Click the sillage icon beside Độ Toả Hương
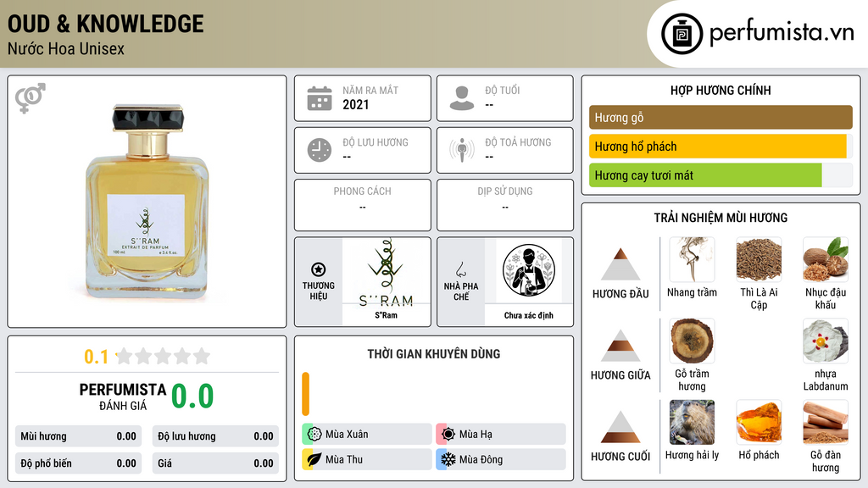 (x=462, y=150)
